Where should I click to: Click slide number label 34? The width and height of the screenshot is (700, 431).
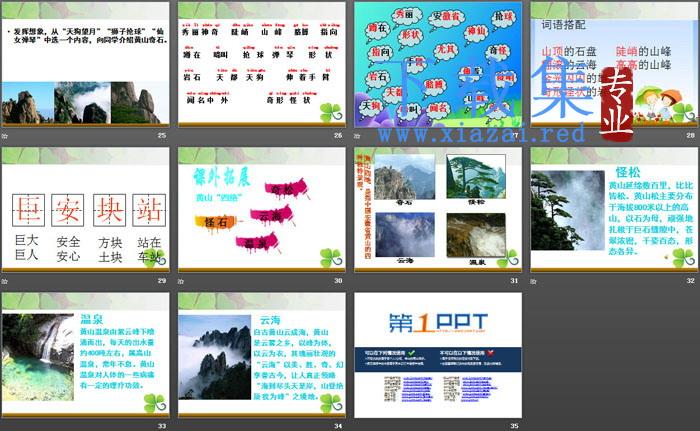pos(338,426)
